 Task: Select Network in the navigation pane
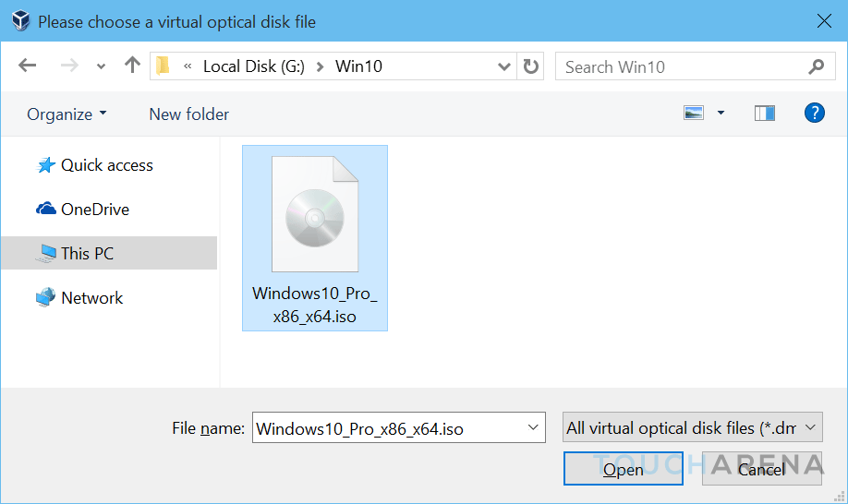click(x=91, y=298)
